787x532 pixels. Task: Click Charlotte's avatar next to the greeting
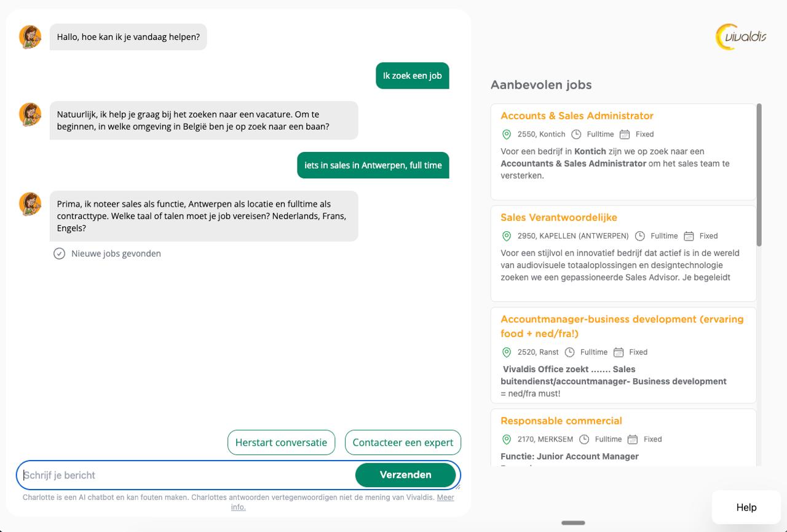30,37
